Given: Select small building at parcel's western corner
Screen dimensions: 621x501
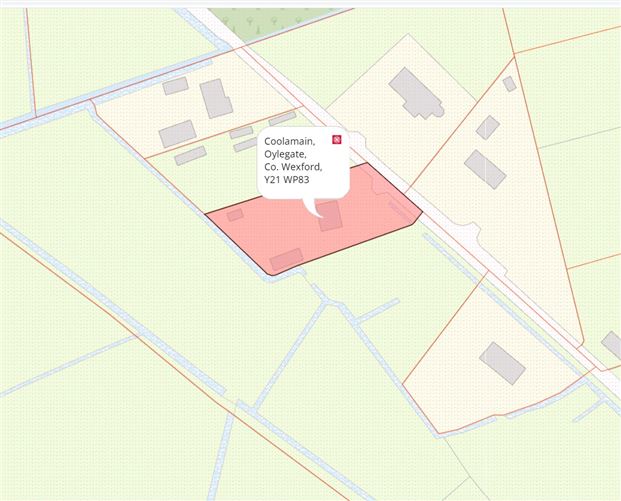Looking at the screenshot, I should [x=235, y=215].
